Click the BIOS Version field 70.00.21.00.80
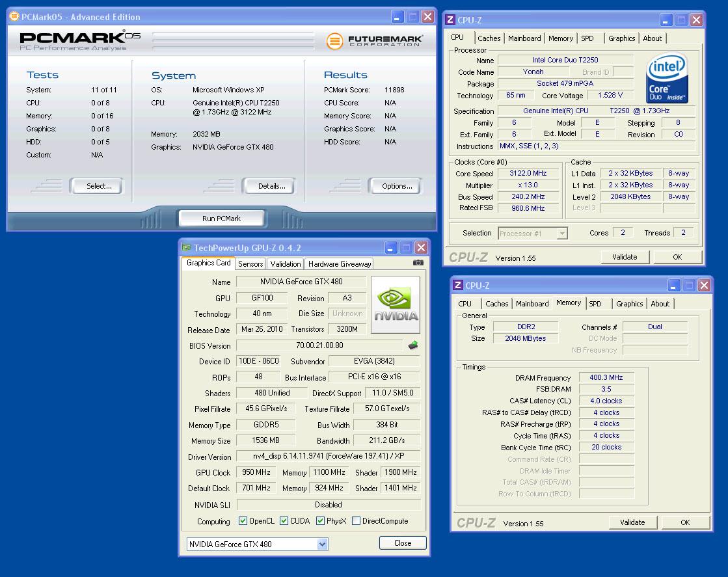The height and width of the screenshot is (577, 728). tap(319, 345)
